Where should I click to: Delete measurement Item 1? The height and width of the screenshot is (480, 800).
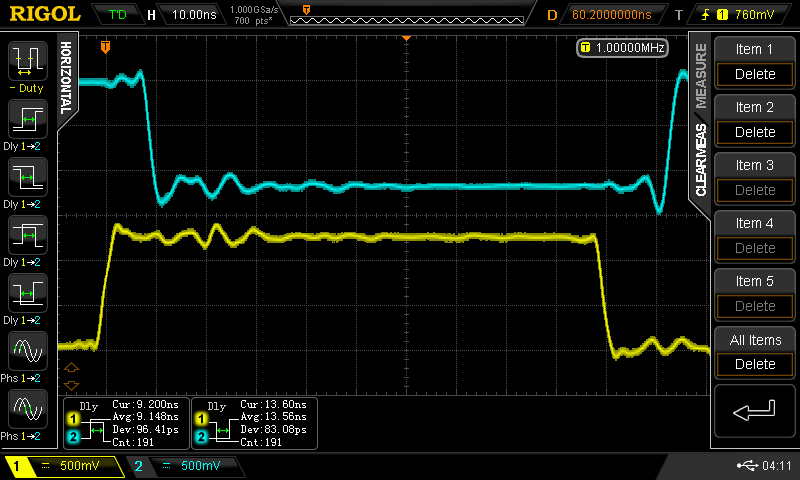(755, 74)
